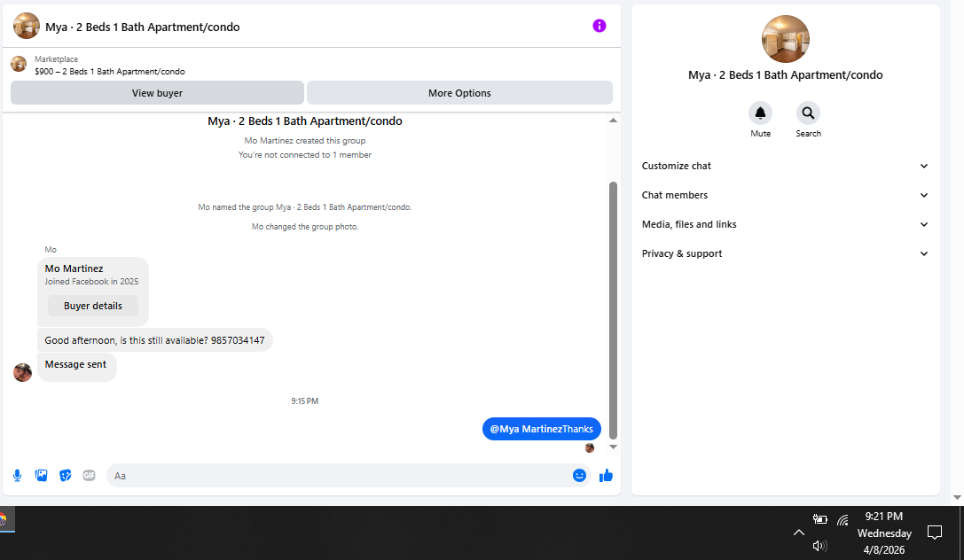Screen dimensions: 964x560
Task: Expand the Customize chat section
Action: pyautogui.click(x=785, y=166)
